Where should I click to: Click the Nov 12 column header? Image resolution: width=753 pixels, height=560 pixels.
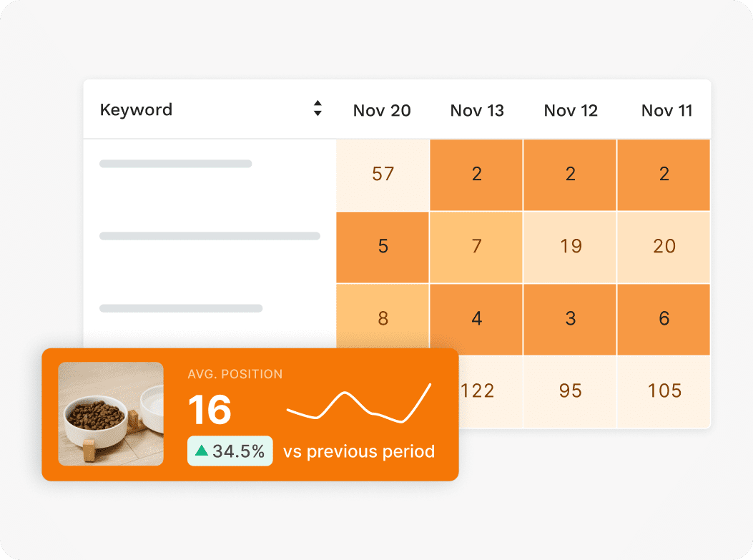(x=571, y=110)
